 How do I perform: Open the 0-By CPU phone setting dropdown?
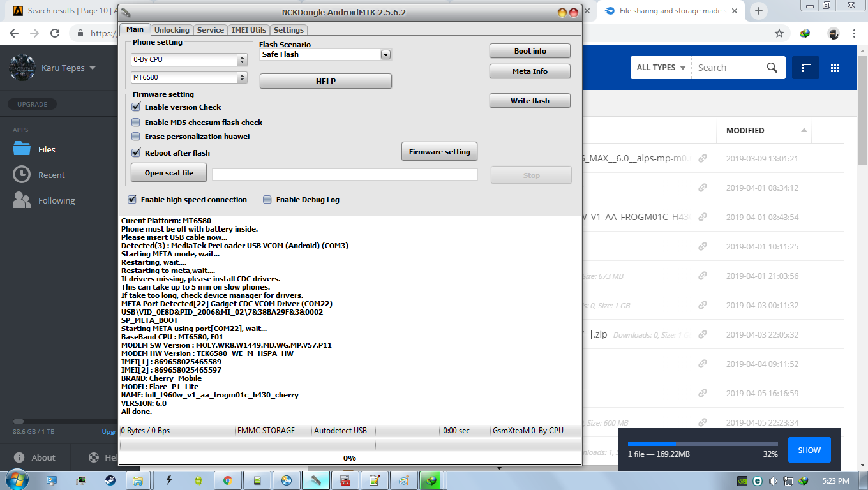189,59
